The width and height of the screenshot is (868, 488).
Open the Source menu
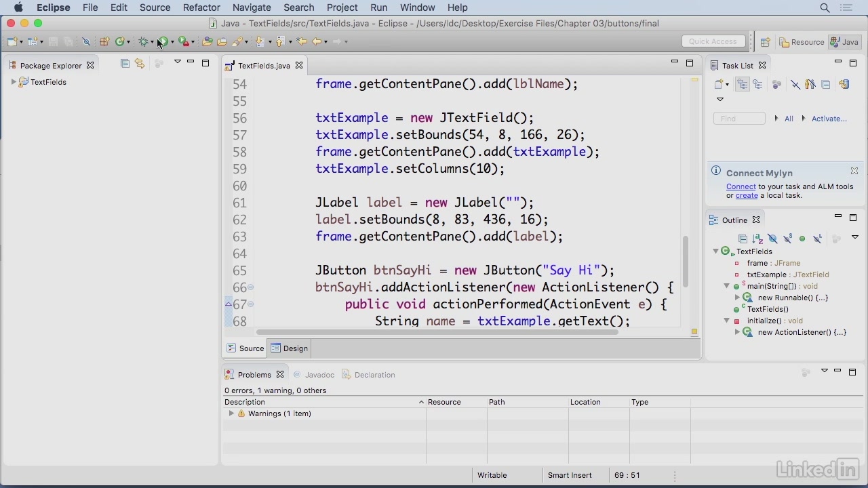155,7
